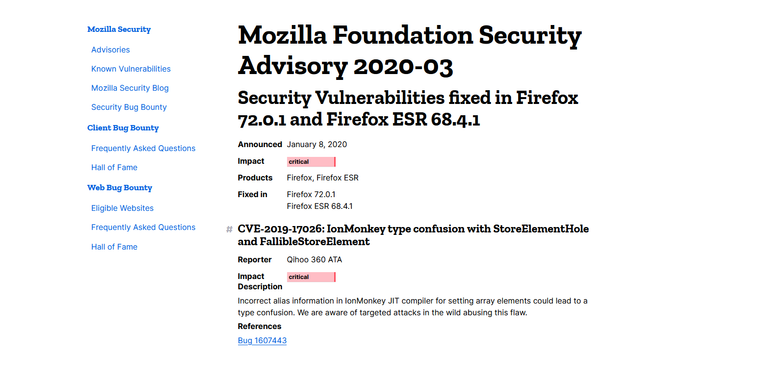
Task: Open Client Bug Bounty Frequently Asked Questions
Action: point(143,148)
